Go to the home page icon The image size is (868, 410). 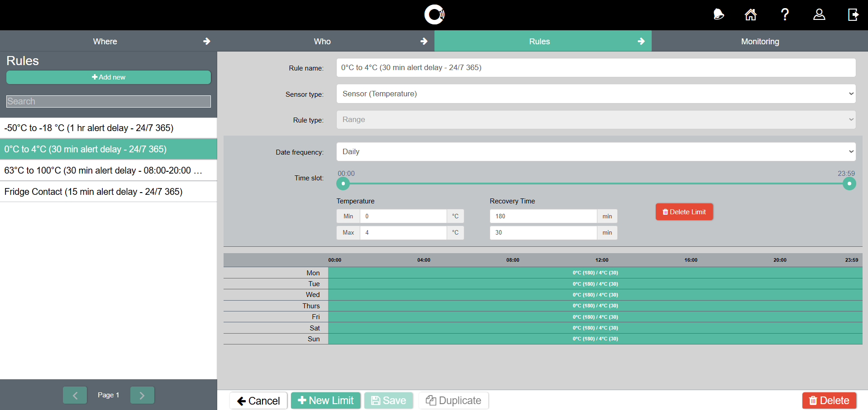(x=750, y=14)
